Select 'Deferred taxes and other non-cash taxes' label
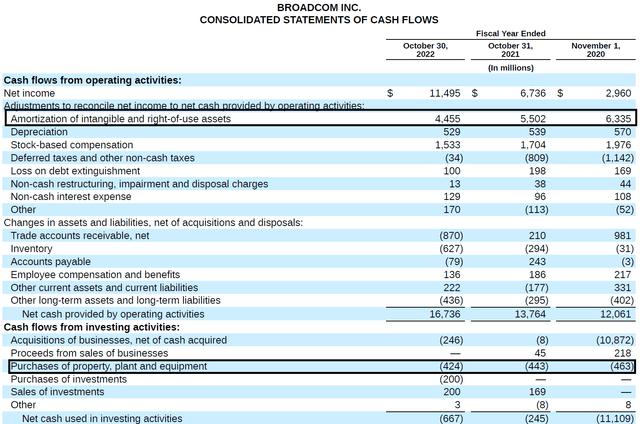The width and height of the screenshot is (640, 424). click(x=102, y=158)
